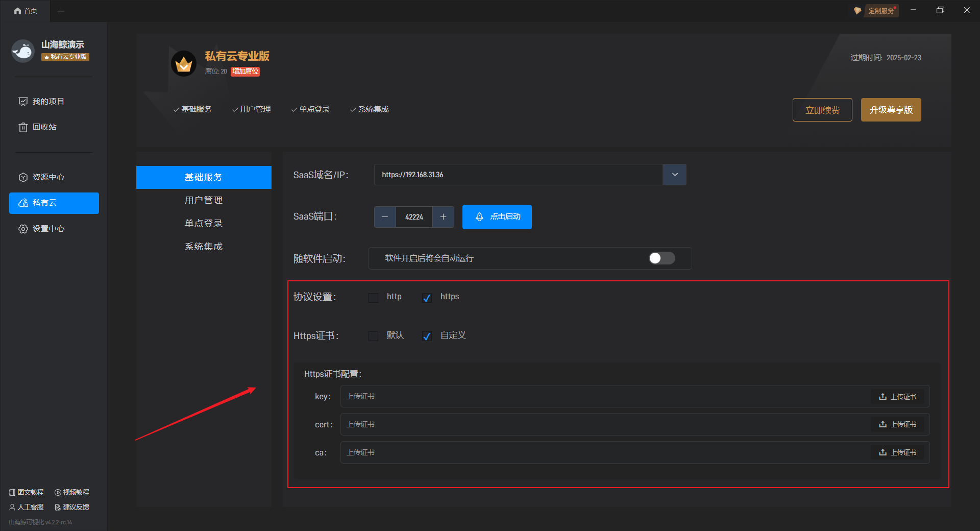Toggle the 随软件启动 auto-start switch
This screenshot has width=980, height=531.
[x=661, y=258]
